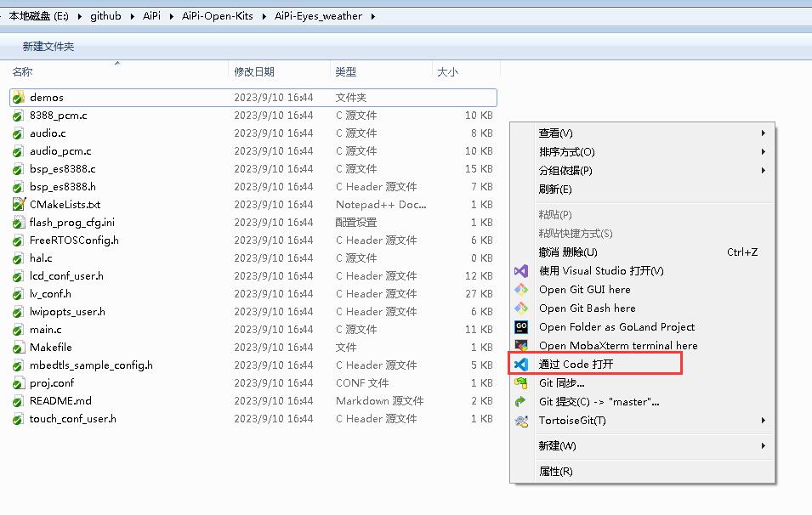The height and width of the screenshot is (515, 812).
Task: Click the file icon of touch_conf_user.h
Action: coord(19,419)
